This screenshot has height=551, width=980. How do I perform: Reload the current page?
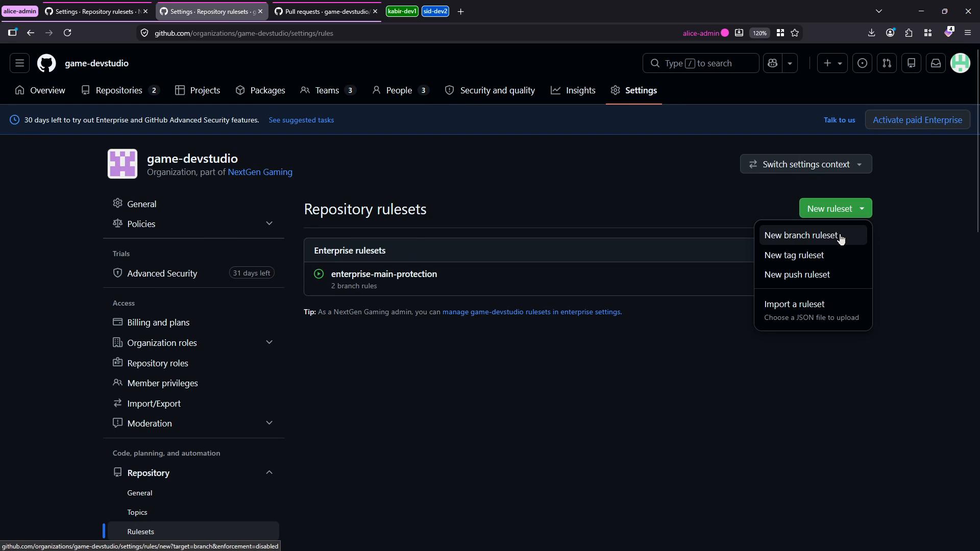[67, 33]
